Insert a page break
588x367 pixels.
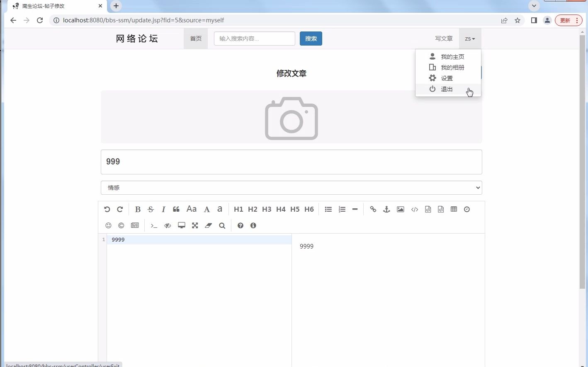point(135,226)
